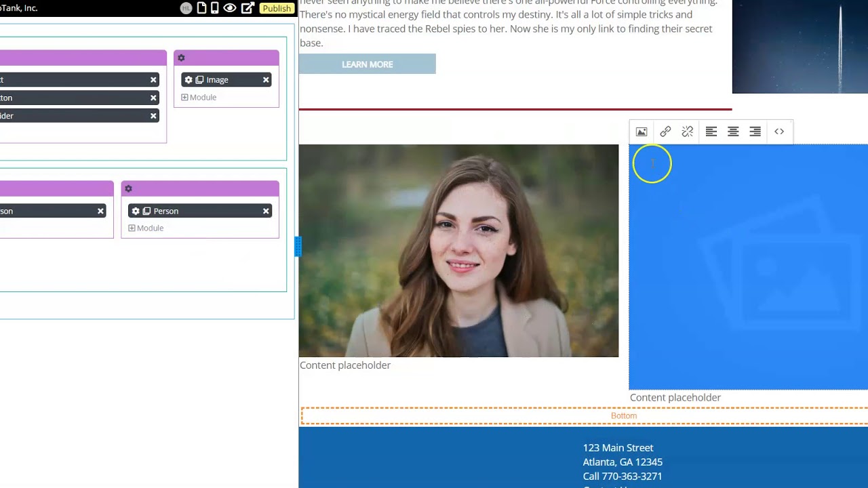Remove the Image module with X
Screen dimensions: 868x488
tap(266, 80)
